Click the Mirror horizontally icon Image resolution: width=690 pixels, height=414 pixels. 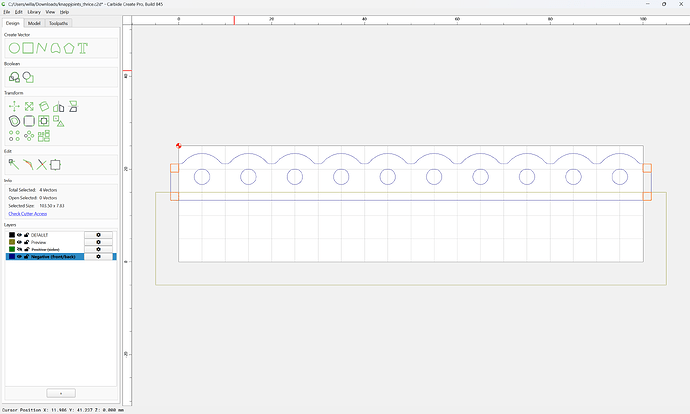click(x=59, y=106)
